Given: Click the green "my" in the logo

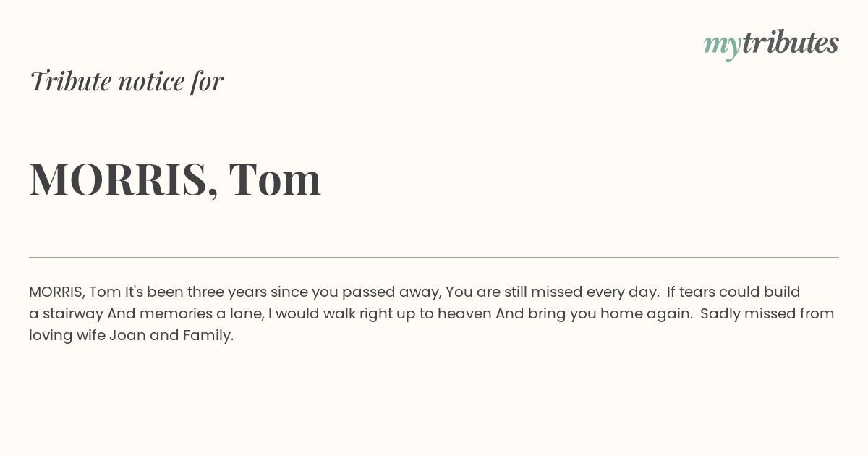Looking at the screenshot, I should tap(723, 46).
